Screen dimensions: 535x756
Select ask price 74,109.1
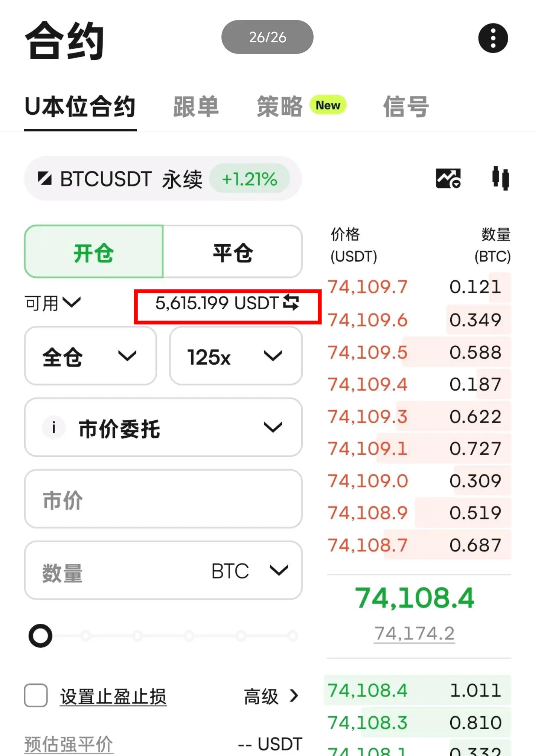[x=367, y=449]
